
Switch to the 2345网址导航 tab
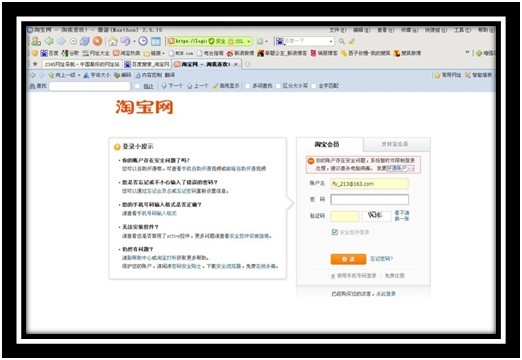[x=82, y=64]
